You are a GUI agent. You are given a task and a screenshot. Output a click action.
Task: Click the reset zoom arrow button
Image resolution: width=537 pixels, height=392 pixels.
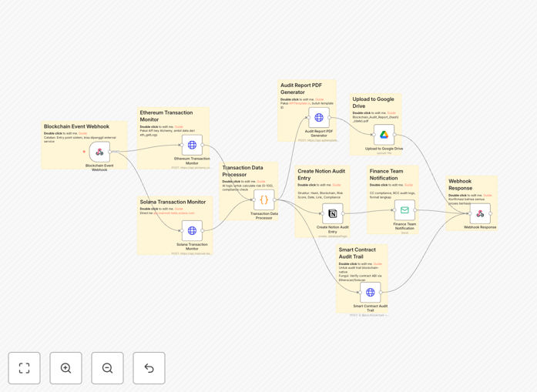[149, 368]
